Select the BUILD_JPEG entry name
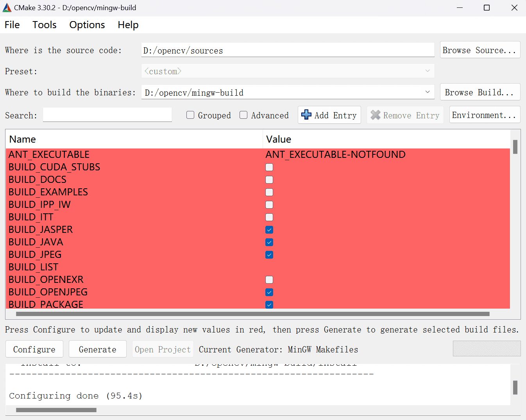526x420 pixels. 35,255
